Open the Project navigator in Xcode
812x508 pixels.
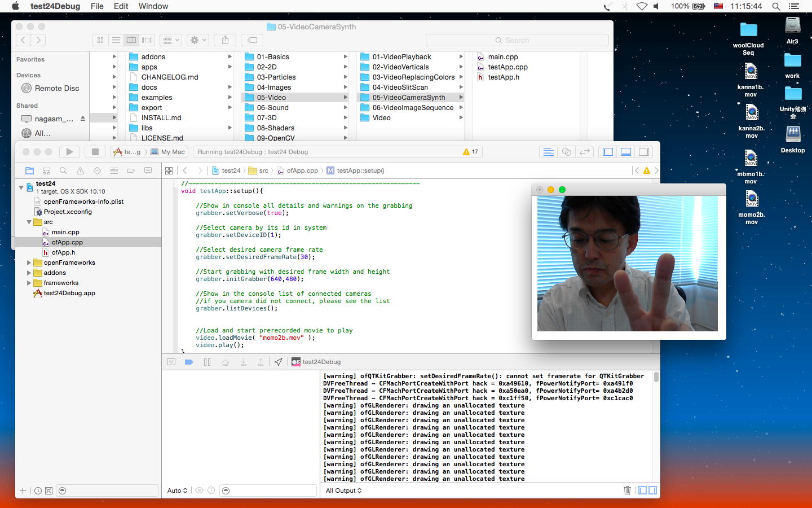click(x=30, y=170)
